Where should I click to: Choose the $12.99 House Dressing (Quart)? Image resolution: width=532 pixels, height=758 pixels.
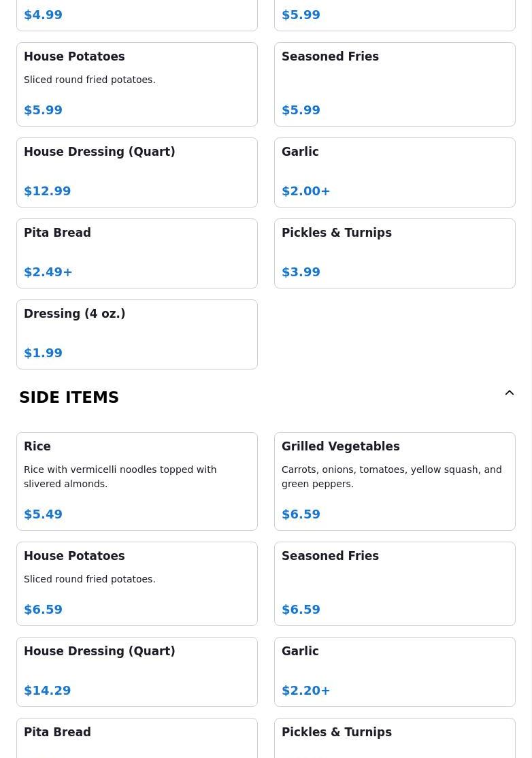137,172
